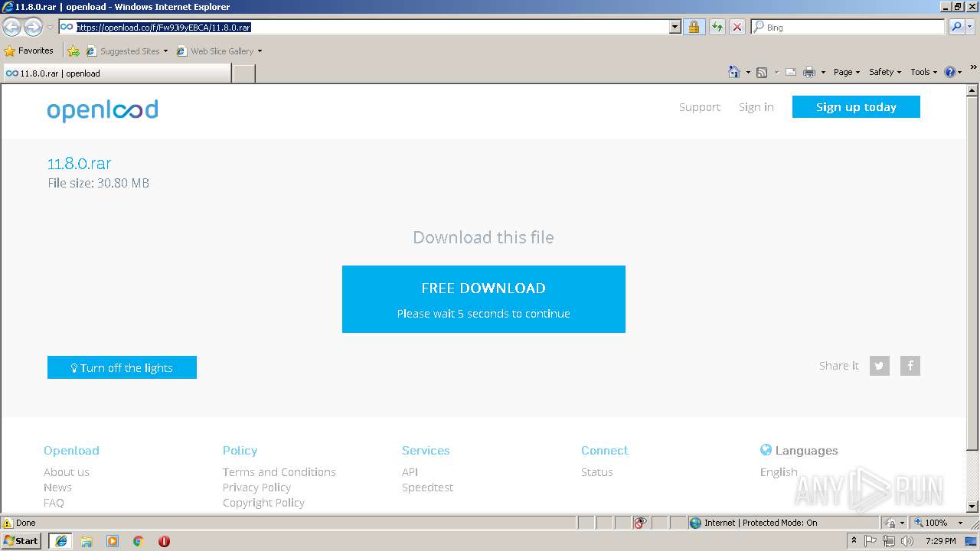
Task: Open Google Chrome from the taskbar
Action: [x=139, y=541]
